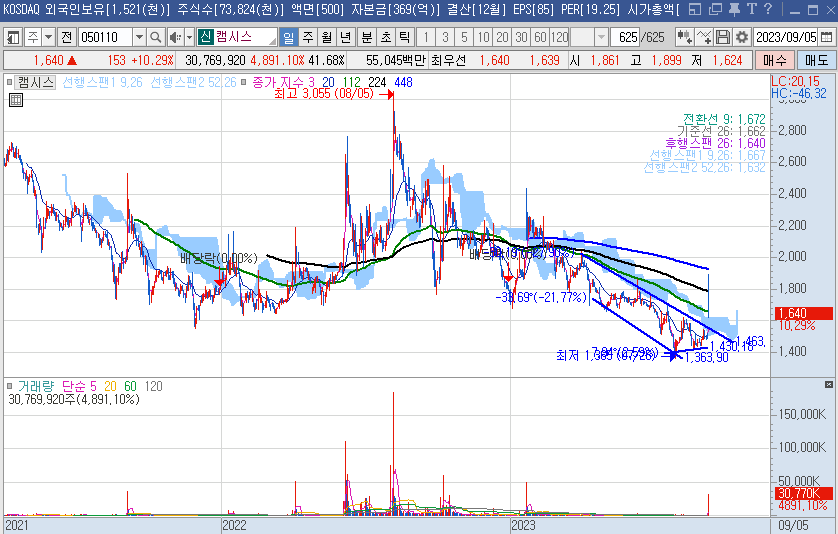
Task: Expand the stock code 050110 dropdown arrow
Action: point(139,37)
